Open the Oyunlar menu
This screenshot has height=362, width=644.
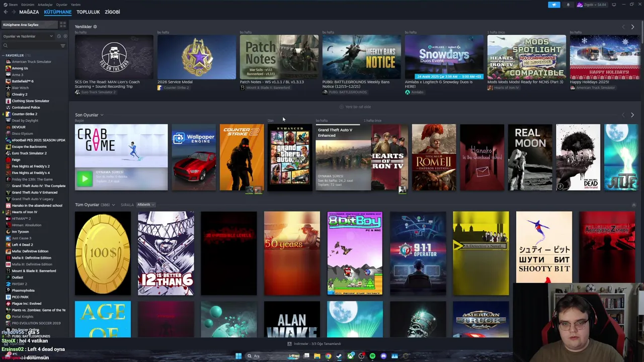point(61,5)
